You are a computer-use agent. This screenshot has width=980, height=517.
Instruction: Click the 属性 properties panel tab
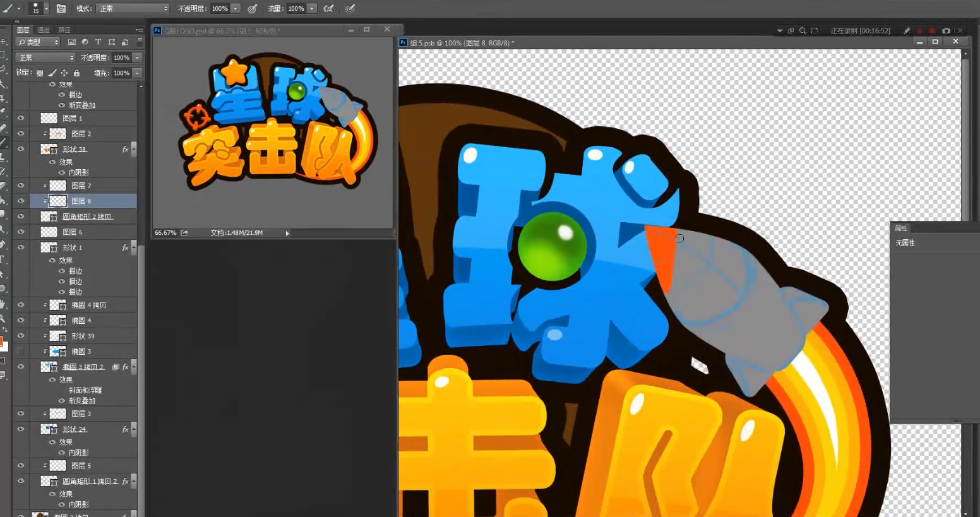[901, 229]
